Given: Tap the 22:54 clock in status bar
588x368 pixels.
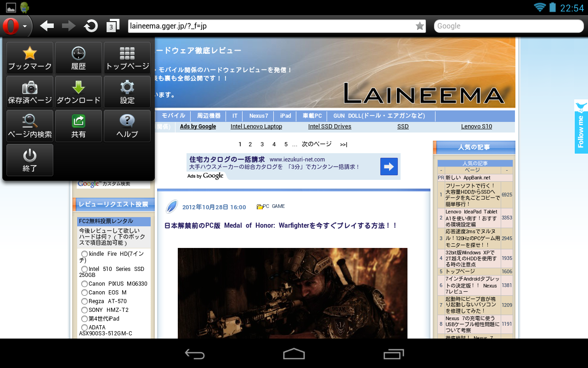Looking at the screenshot, I should (572, 8).
